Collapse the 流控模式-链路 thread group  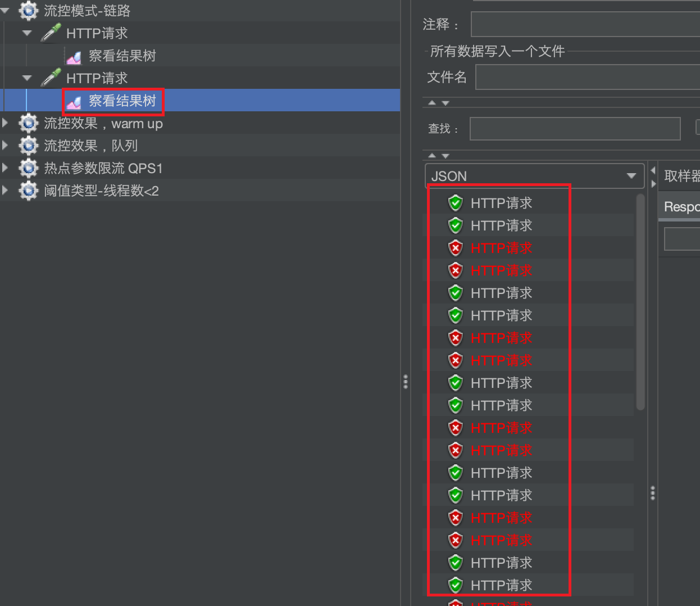tap(5, 10)
